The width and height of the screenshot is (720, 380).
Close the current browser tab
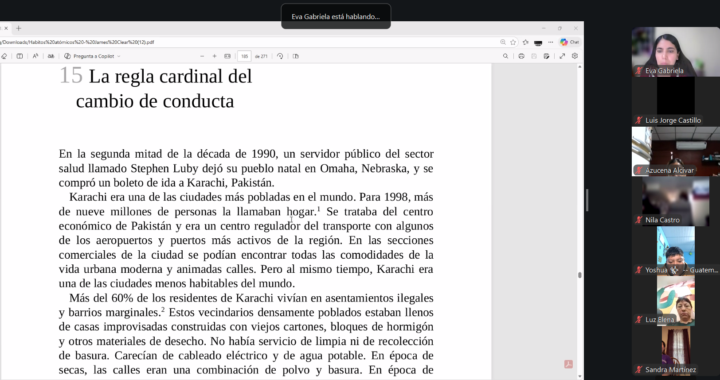(x=6, y=28)
